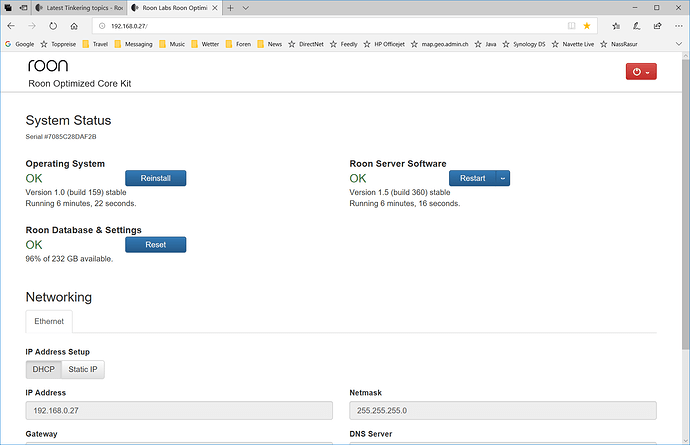
Task: Show tab previews chevron
Action: (246, 8)
